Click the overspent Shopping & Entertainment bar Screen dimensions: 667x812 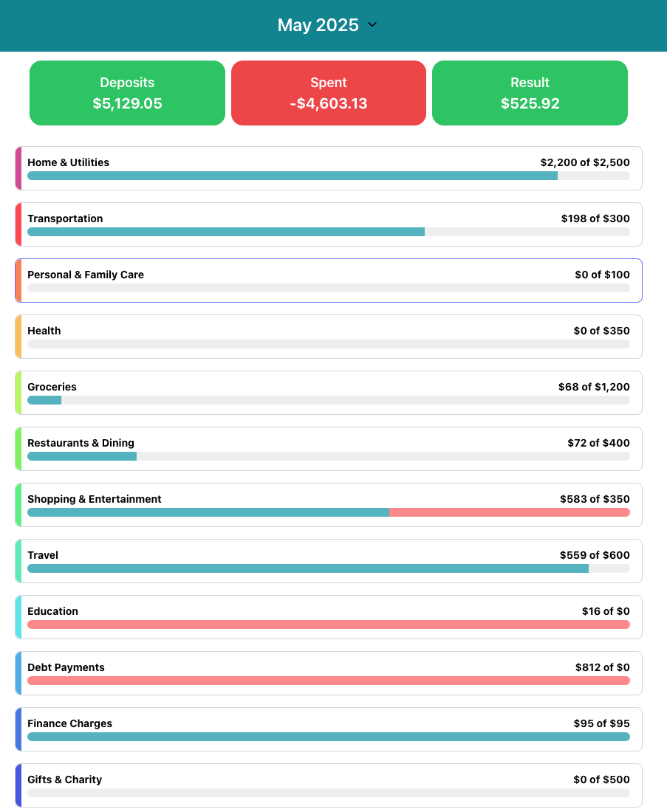(509, 512)
